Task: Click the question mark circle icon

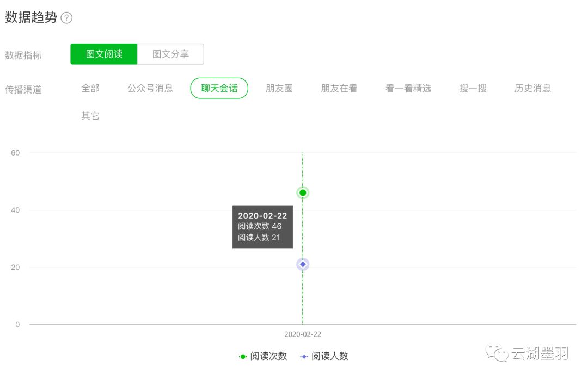Action: click(66, 18)
